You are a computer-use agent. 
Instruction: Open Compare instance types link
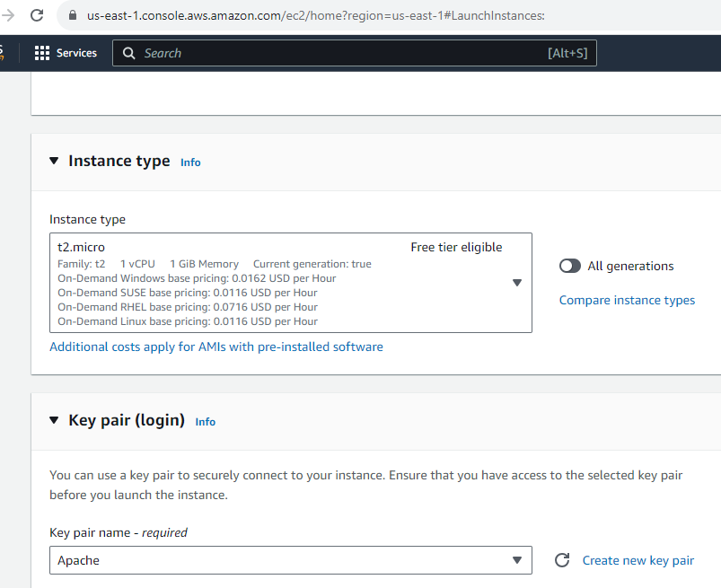tap(627, 300)
